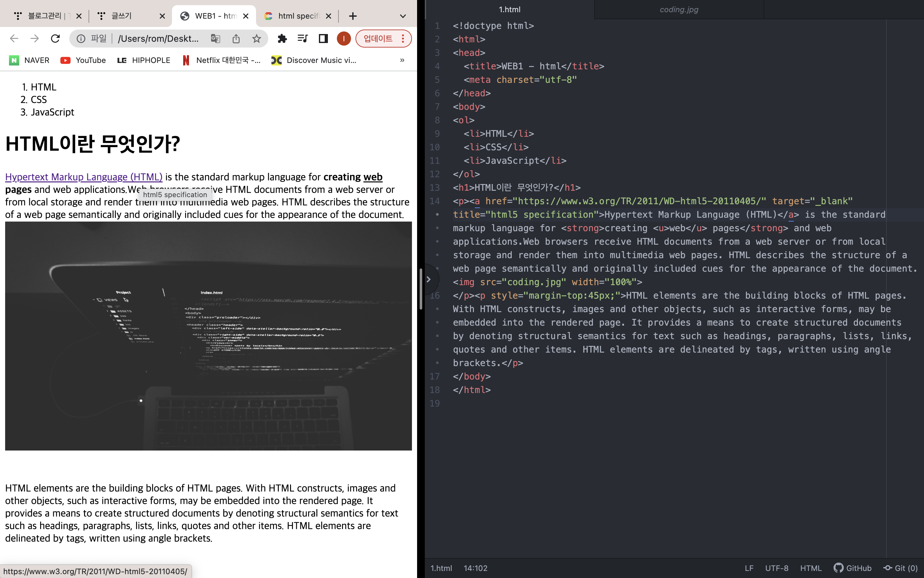Go back using the browser back arrow
Image resolution: width=924 pixels, height=578 pixels.
[14, 39]
